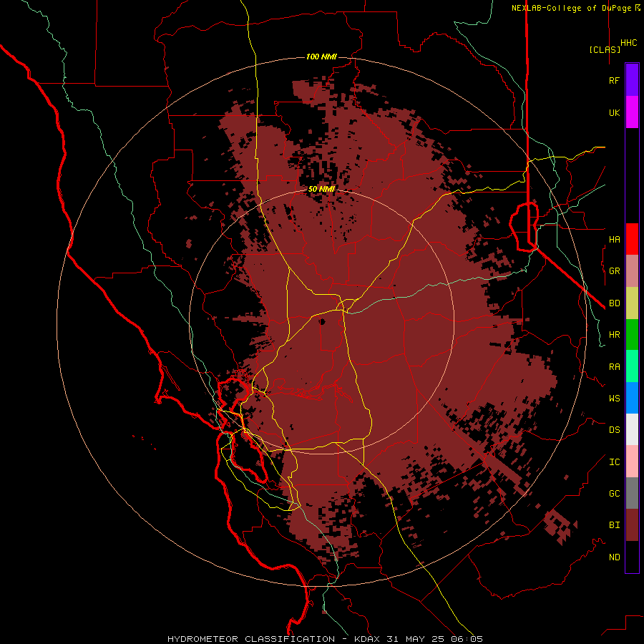The width and height of the screenshot is (644, 644).
Task: Click the IC legend label
Action: pyautogui.click(x=614, y=462)
